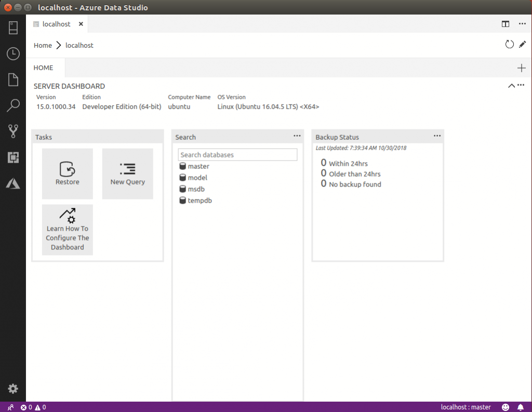Open feedback smiley in status bar
The image size is (532, 412).
click(x=506, y=407)
